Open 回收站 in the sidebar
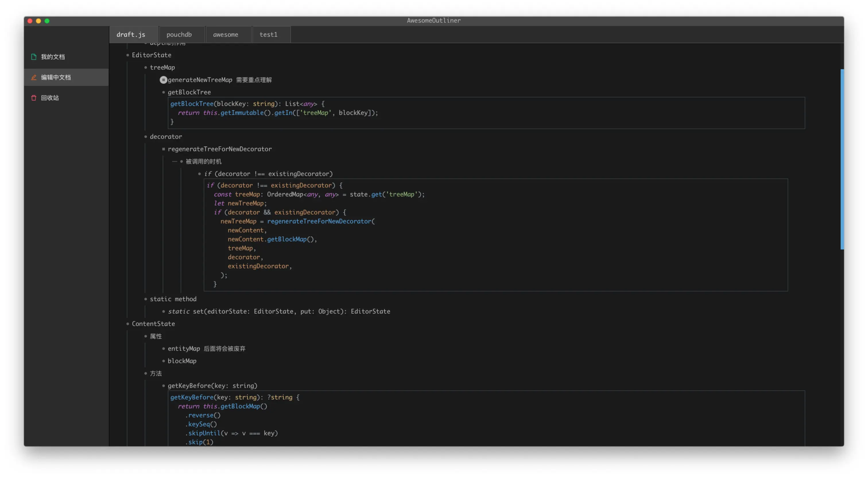The height and width of the screenshot is (478, 868). [50, 98]
